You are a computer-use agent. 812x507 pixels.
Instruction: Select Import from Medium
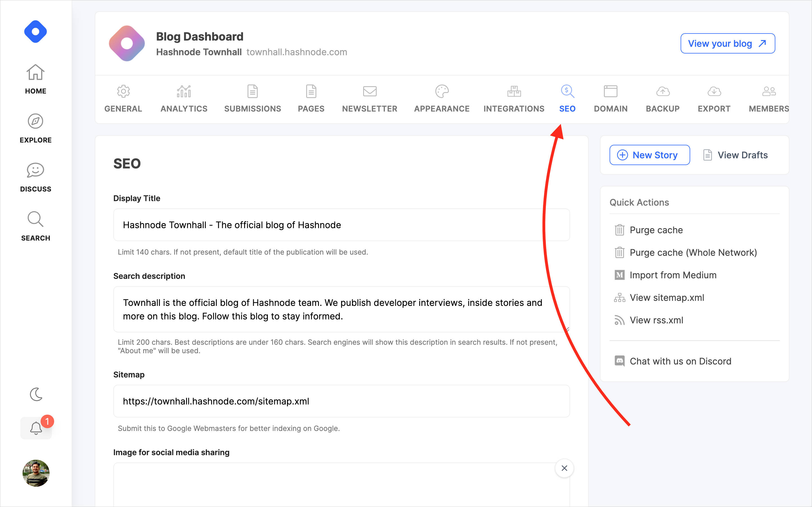tap(673, 275)
